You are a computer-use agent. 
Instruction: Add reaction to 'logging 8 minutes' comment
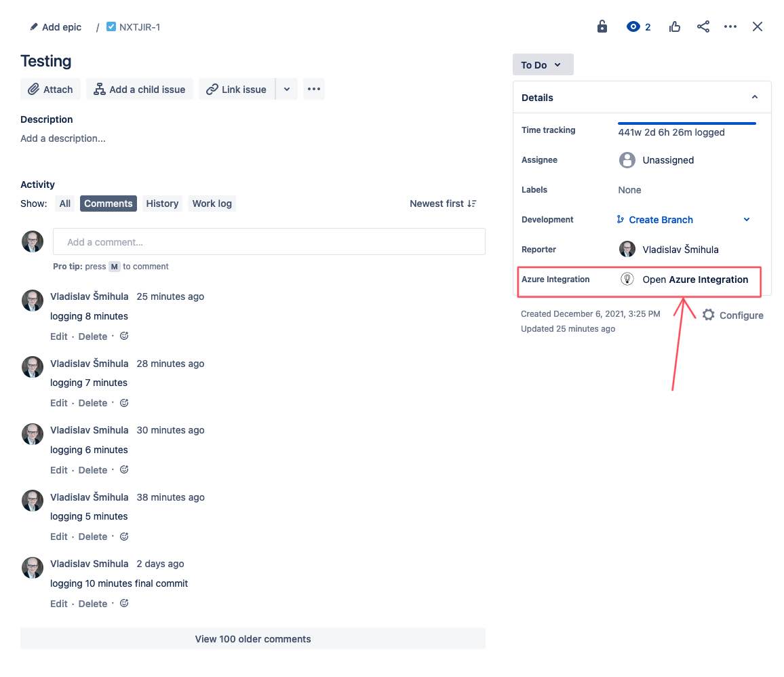click(124, 336)
